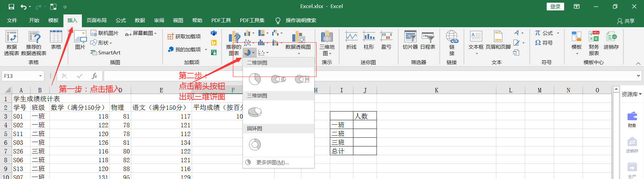Click the Bing Maps add-in icon
644x179 pixels.
tap(214, 43)
